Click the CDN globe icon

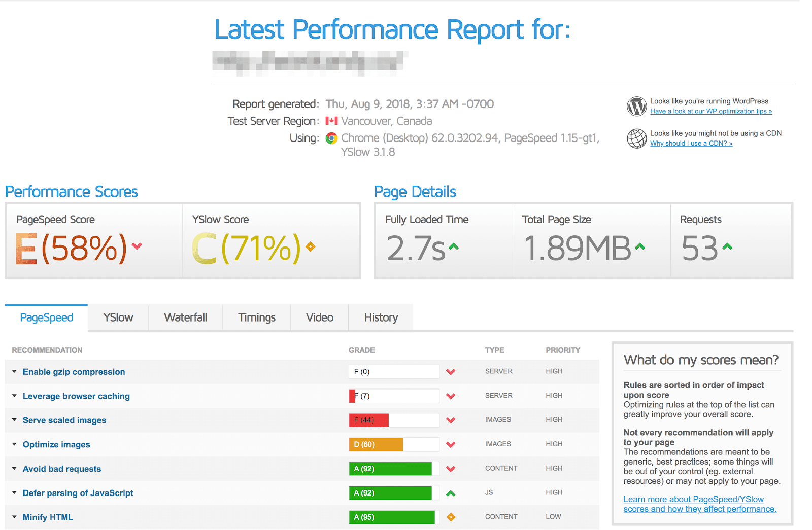[637, 138]
